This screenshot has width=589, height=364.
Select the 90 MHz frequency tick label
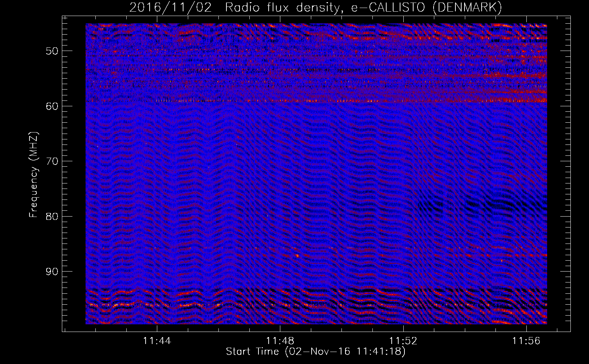(52, 272)
